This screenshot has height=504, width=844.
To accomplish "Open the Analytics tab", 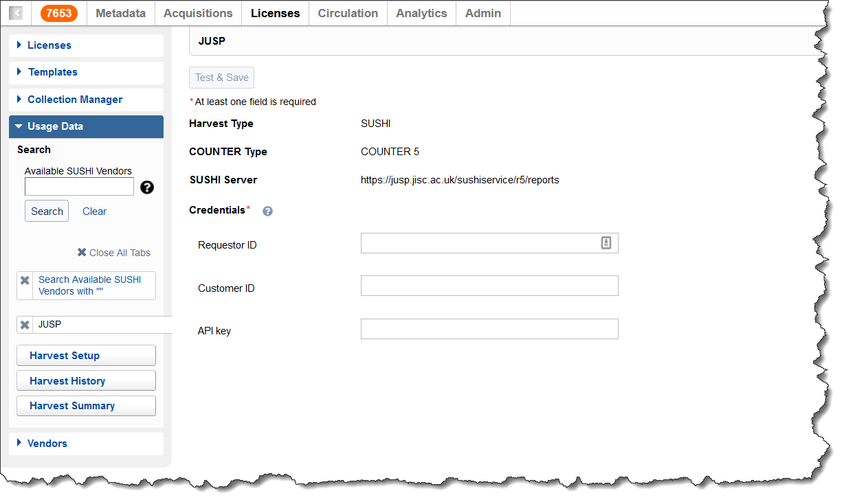I will coord(421,13).
